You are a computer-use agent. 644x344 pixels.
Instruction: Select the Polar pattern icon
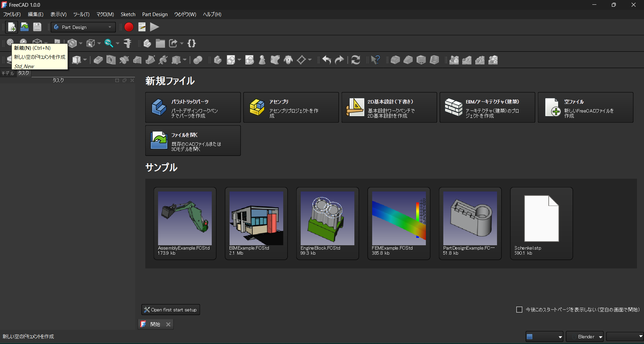(480, 60)
